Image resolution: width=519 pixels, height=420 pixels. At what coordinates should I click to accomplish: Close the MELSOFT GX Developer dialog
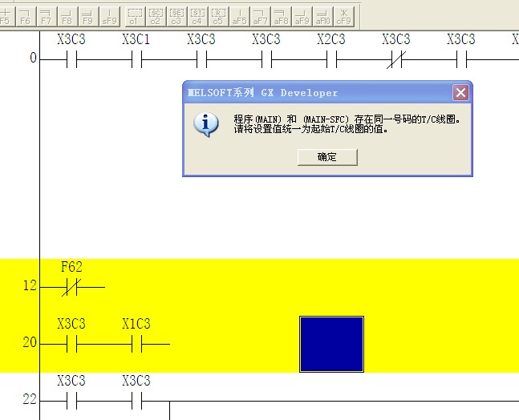pos(460,92)
